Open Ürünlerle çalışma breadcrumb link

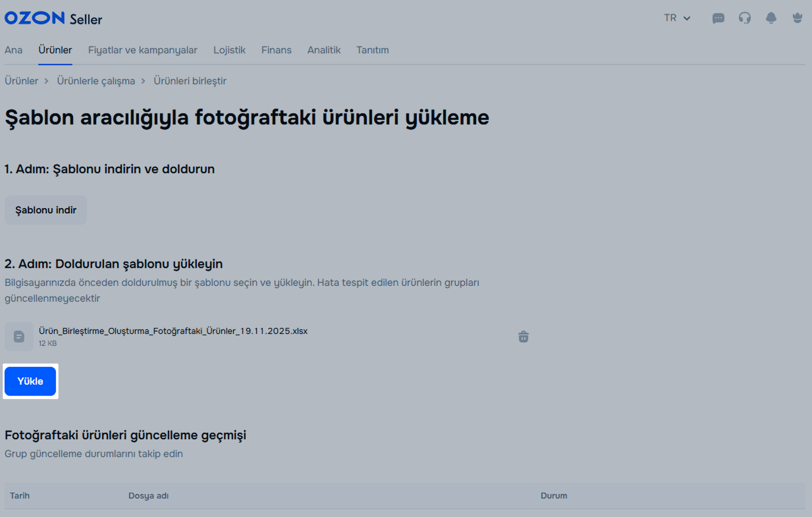click(96, 81)
